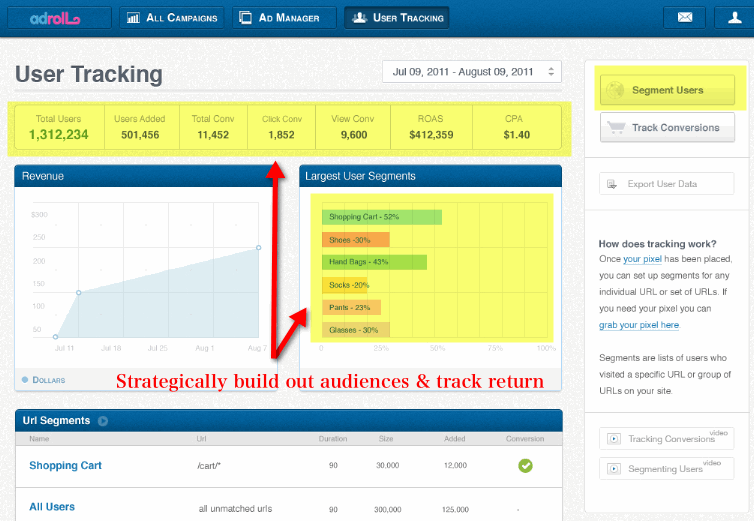The image size is (754, 521).
Task: Click the AdRoll logo
Action: (55, 19)
